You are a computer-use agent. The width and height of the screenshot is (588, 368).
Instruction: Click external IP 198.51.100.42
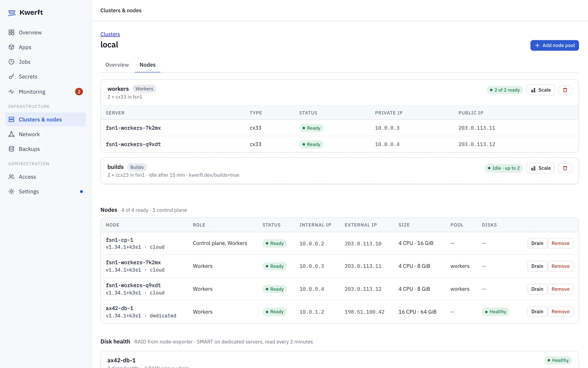pos(364,312)
